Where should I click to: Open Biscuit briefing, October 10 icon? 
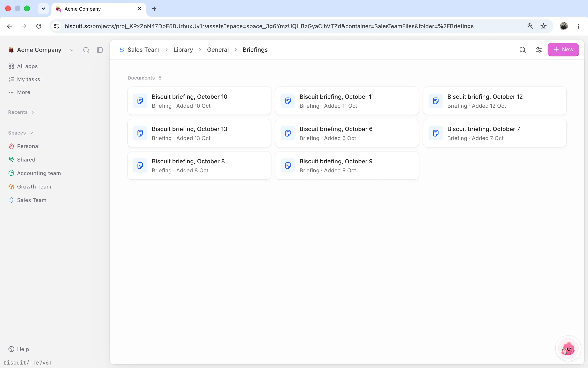140,101
